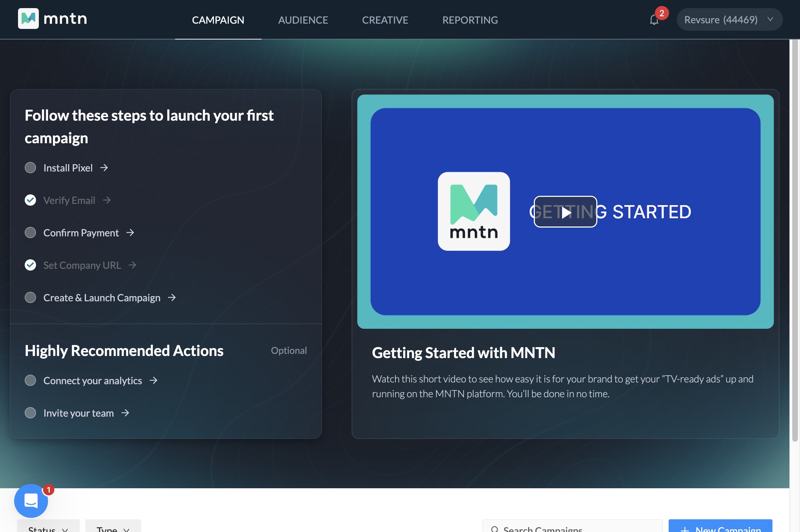Switch to the Audience tab

pos(303,20)
